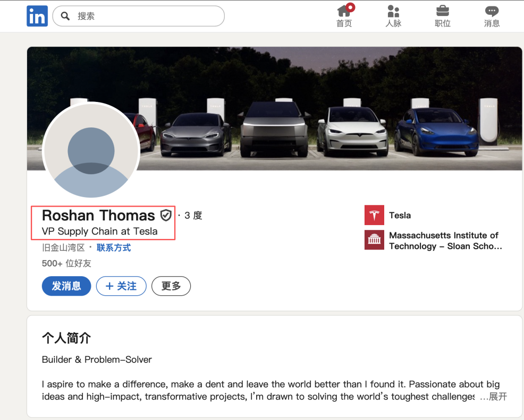The height and width of the screenshot is (420, 524).
Task: Click the profile avatar picture
Action: pyautogui.click(x=91, y=150)
